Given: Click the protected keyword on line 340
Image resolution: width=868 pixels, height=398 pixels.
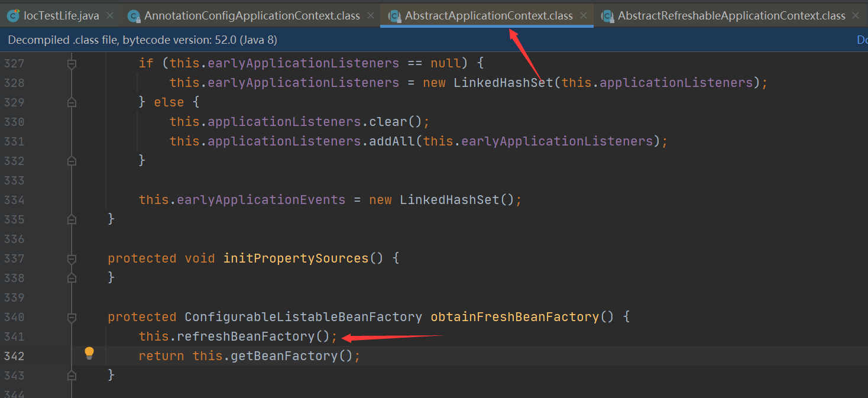Looking at the screenshot, I should point(142,317).
